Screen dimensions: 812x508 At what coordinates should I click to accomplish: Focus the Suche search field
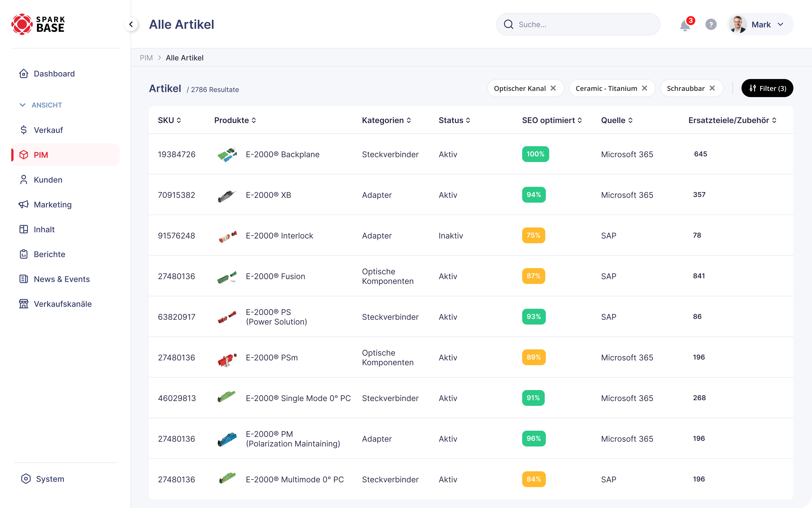pyautogui.click(x=578, y=24)
